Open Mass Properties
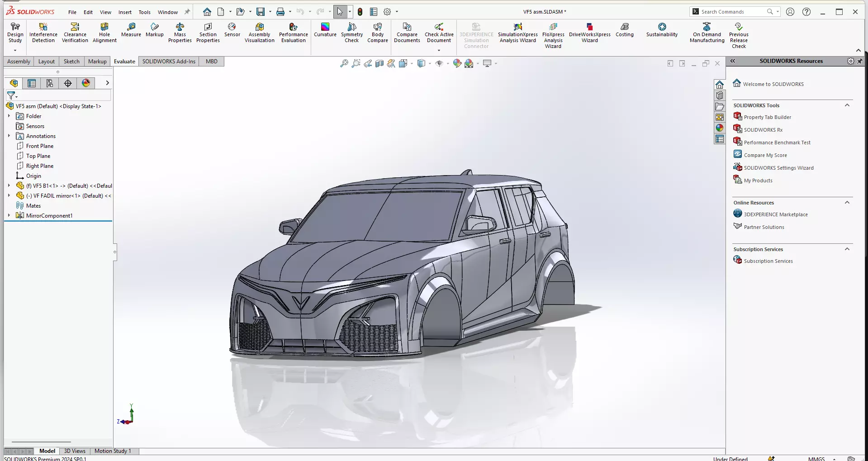The width and height of the screenshot is (868, 461). pos(180,33)
